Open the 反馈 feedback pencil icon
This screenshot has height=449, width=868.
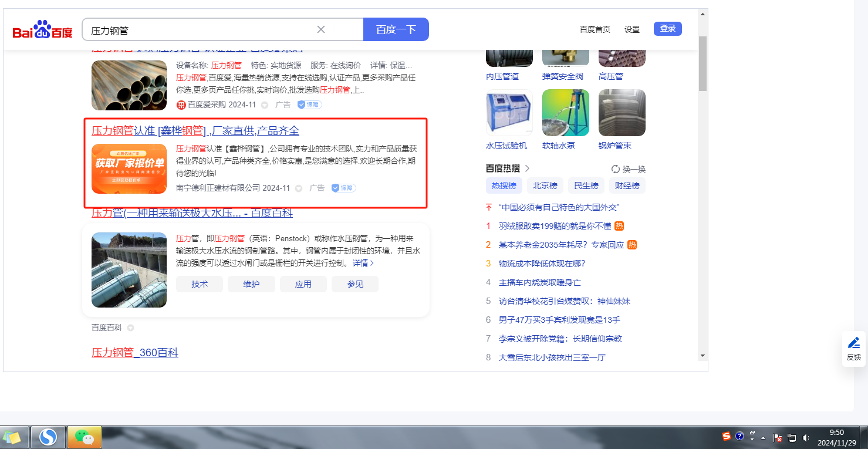(x=854, y=343)
